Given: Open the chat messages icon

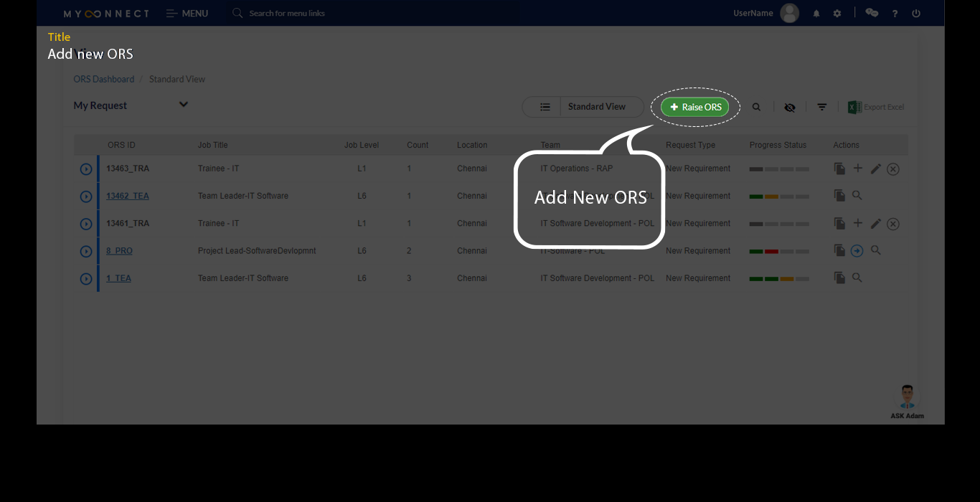Looking at the screenshot, I should (x=872, y=13).
